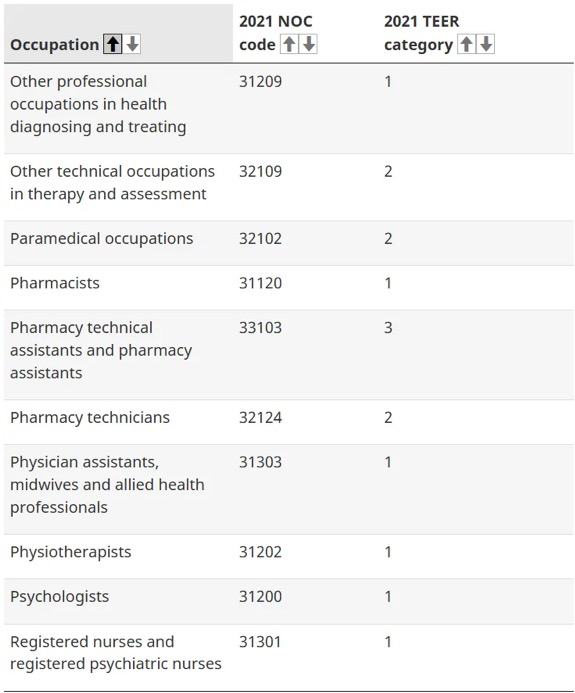Click TEER category 3 for pharmacy assistants

pos(388,328)
